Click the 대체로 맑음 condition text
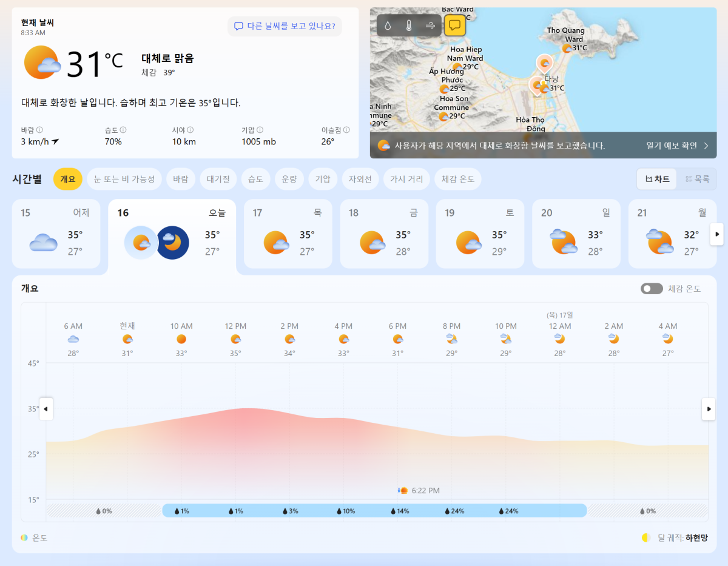Screen dimensions: 728x566 (x=167, y=58)
